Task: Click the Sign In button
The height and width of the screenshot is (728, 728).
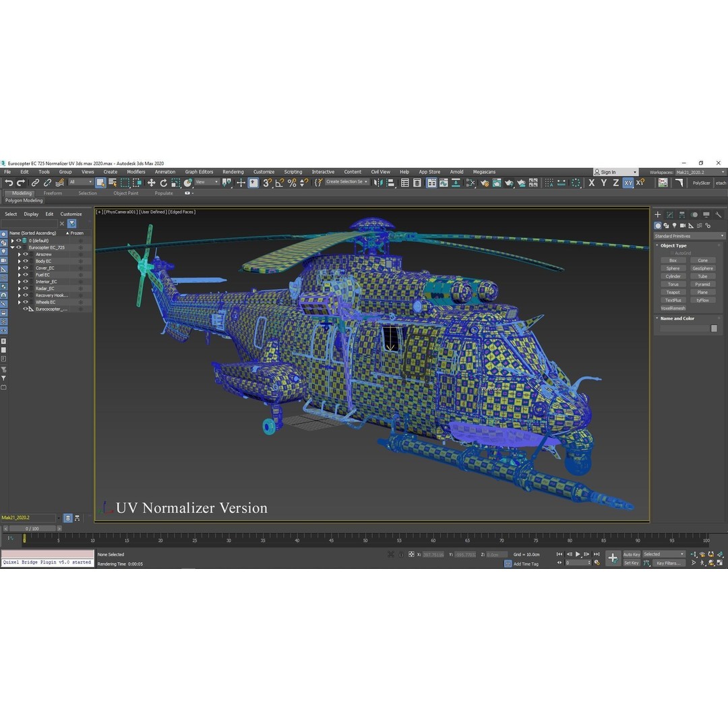Action: coord(615,172)
